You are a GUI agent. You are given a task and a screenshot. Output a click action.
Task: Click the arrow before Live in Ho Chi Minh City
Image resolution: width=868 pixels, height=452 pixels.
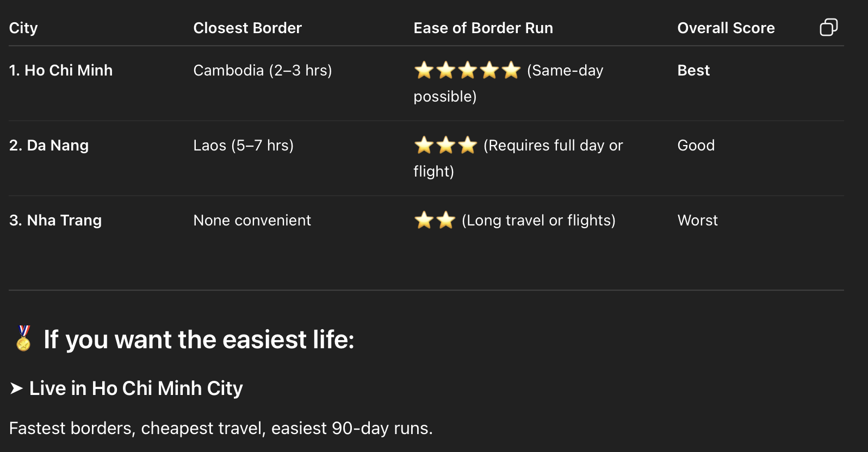point(16,388)
